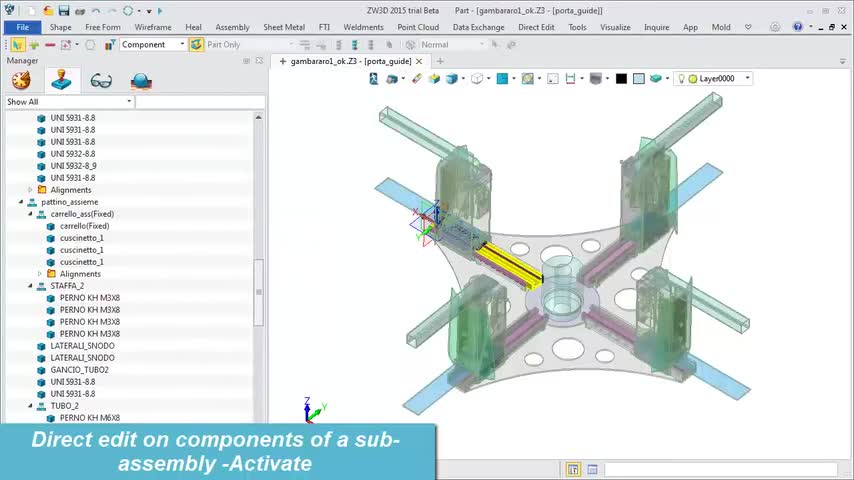Open the View manager glasses tab

[101, 81]
